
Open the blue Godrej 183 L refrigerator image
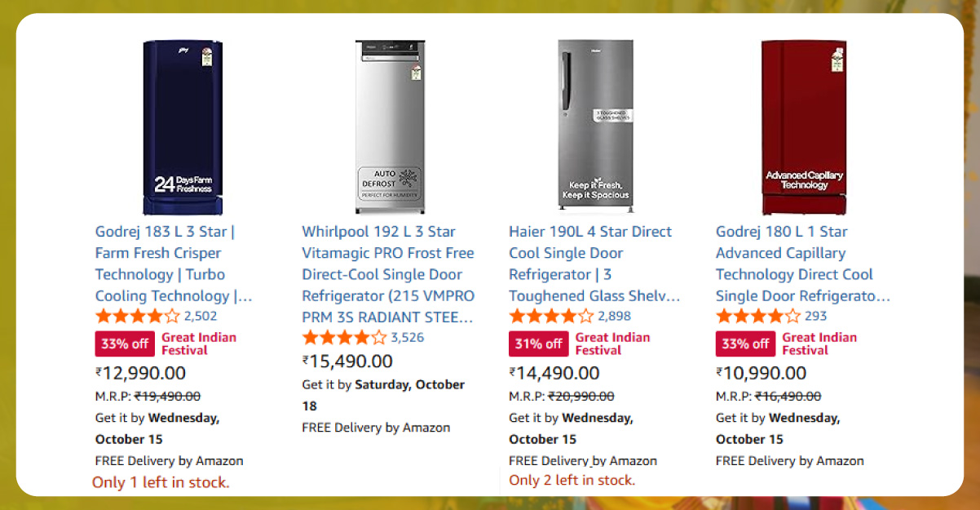pos(182,127)
